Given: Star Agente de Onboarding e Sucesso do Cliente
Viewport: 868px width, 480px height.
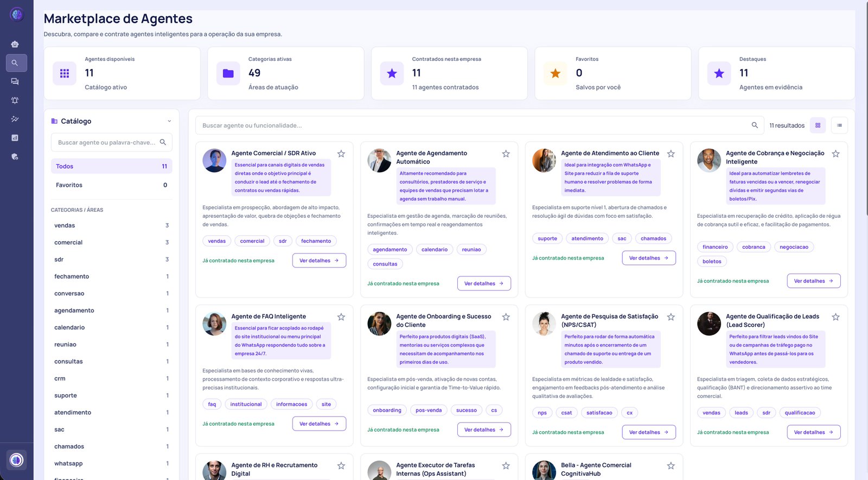Looking at the screenshot, I should tap(506, 317).
